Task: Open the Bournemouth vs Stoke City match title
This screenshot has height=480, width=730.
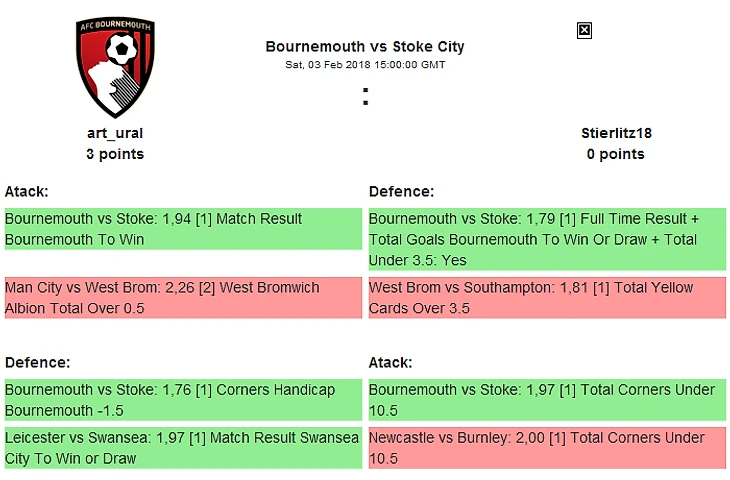Action: pos(365,46)
